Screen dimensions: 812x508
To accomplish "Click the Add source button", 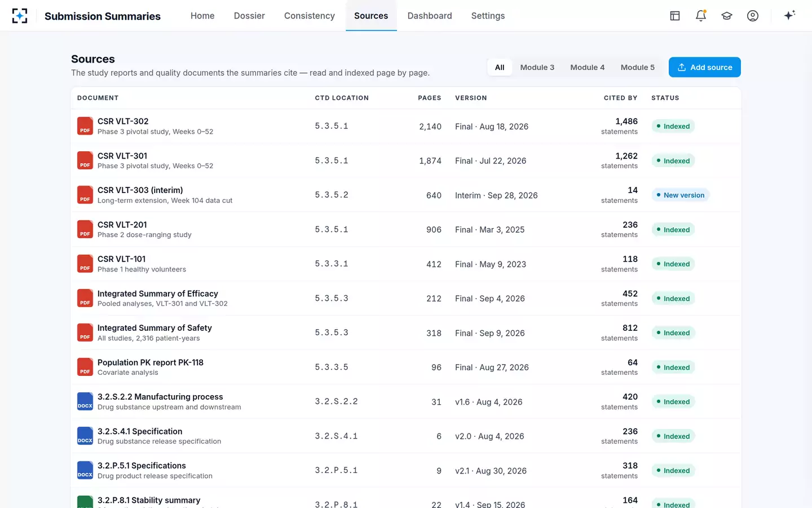I will [705, 67].
